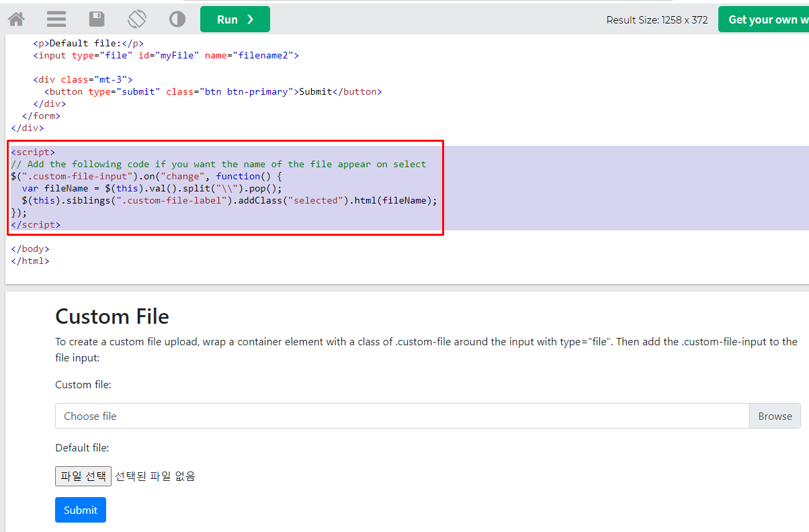
Task: Click the </form> closing tag line
Action: (41, 116)
